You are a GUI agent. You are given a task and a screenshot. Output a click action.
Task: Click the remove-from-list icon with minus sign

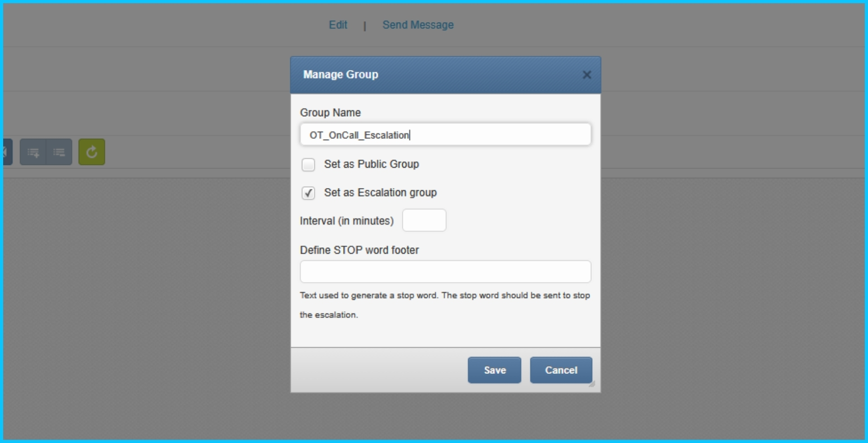coord(59,152)
